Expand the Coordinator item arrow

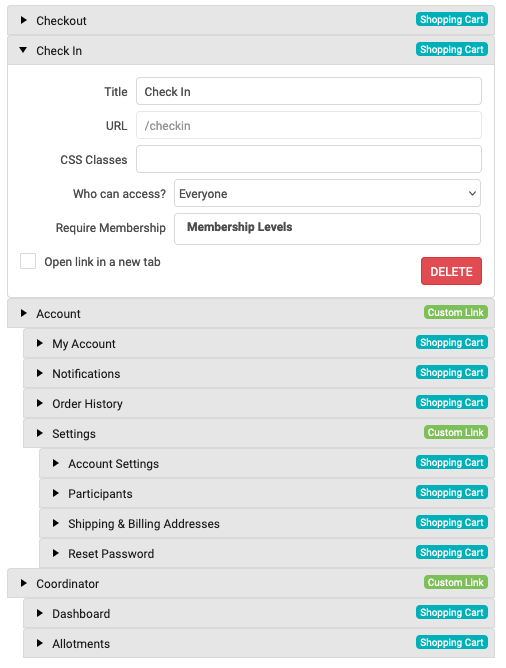(24, 583)
